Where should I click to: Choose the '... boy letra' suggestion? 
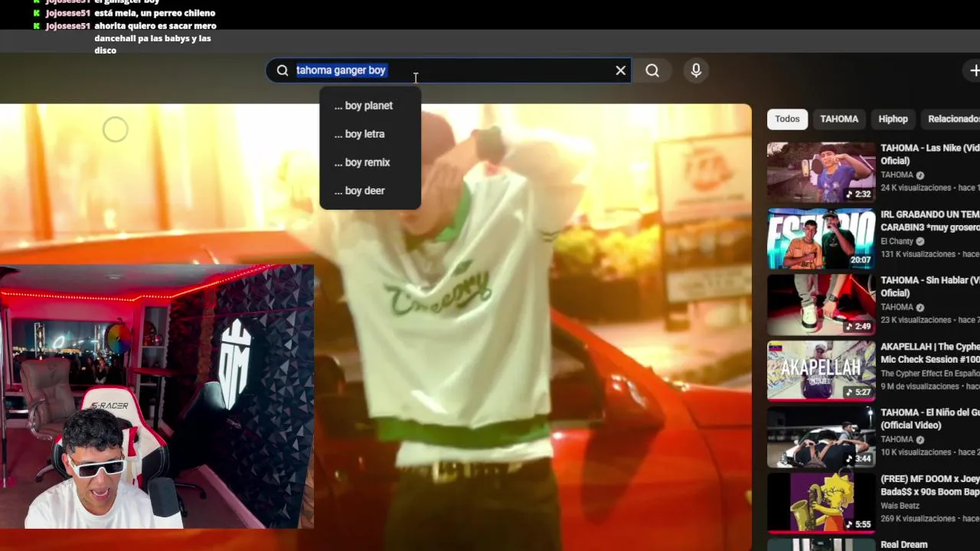[x=371, y=134]
